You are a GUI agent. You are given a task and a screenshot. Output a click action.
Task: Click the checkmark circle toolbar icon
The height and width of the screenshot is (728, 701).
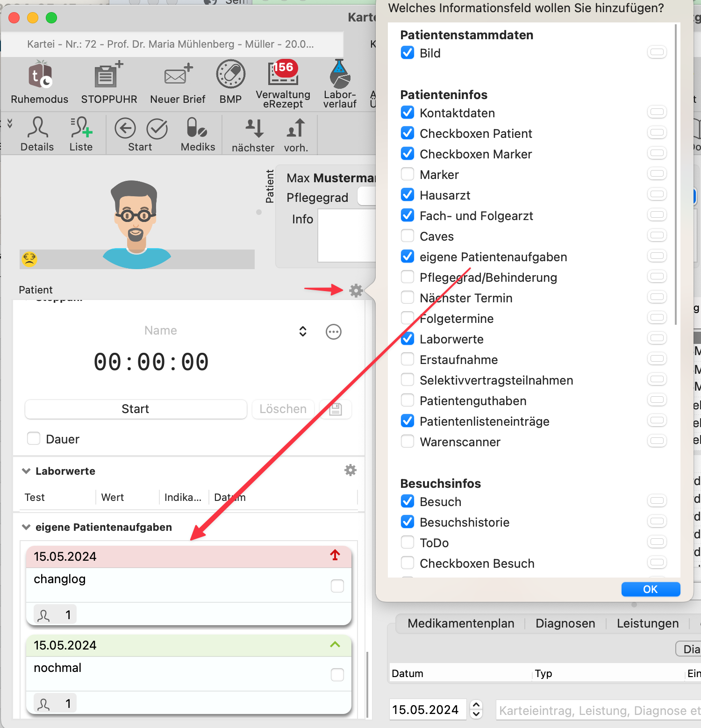157,128
